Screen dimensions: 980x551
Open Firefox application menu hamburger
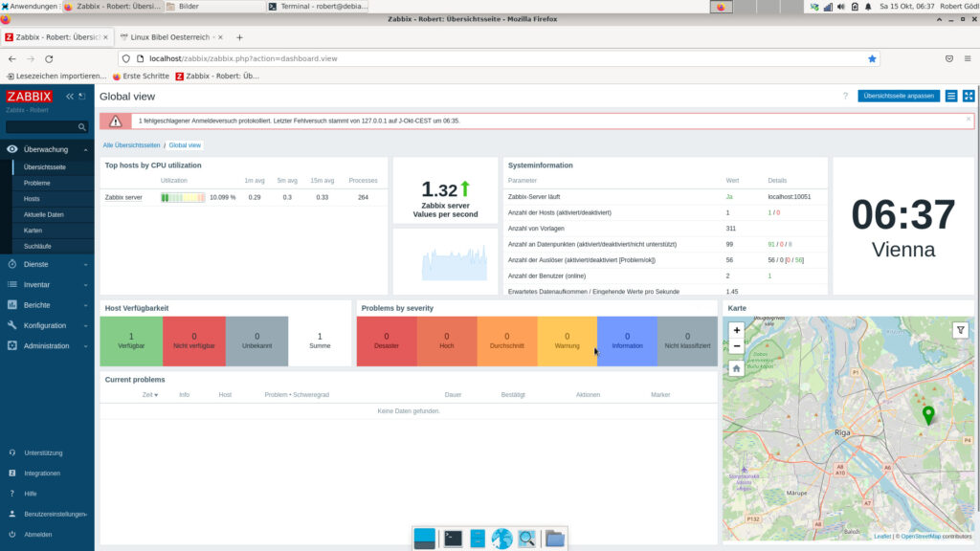(x=968, y=58)
